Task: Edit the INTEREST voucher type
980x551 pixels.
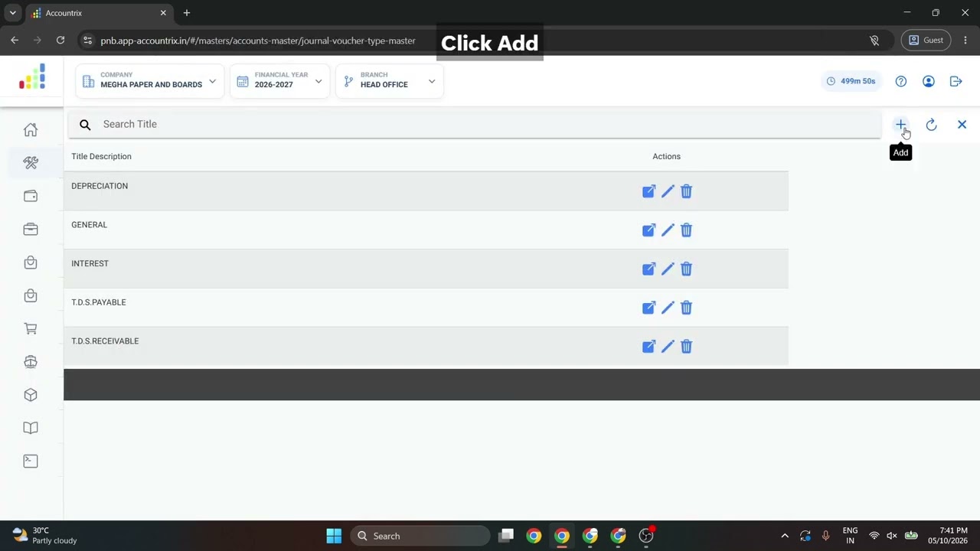Action: tap(668, 269)
